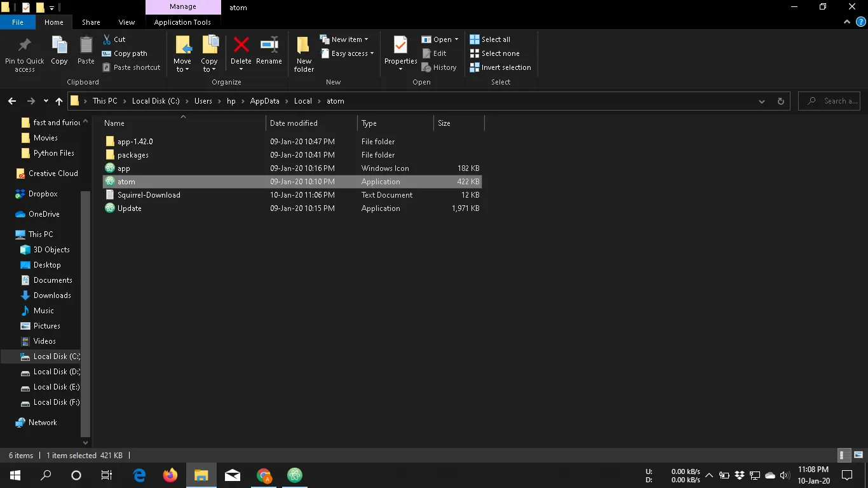Rename the selected file via the ribbon
Viewport: 868px width, 488px height.
point(269,51)
